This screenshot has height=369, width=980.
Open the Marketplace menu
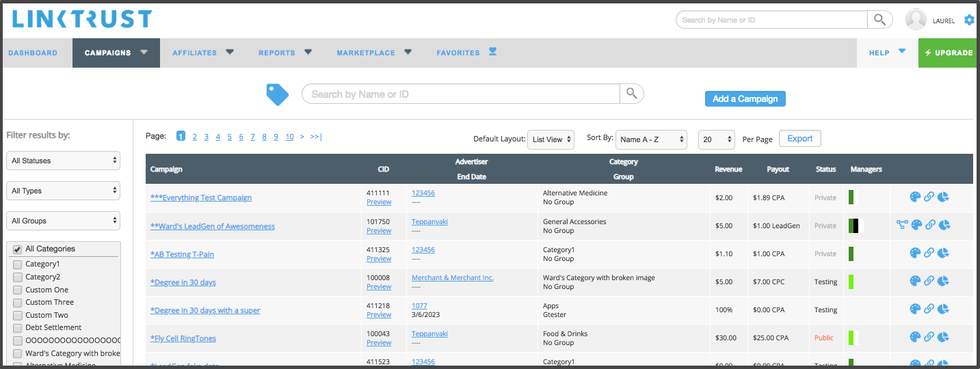click(374, 53)
